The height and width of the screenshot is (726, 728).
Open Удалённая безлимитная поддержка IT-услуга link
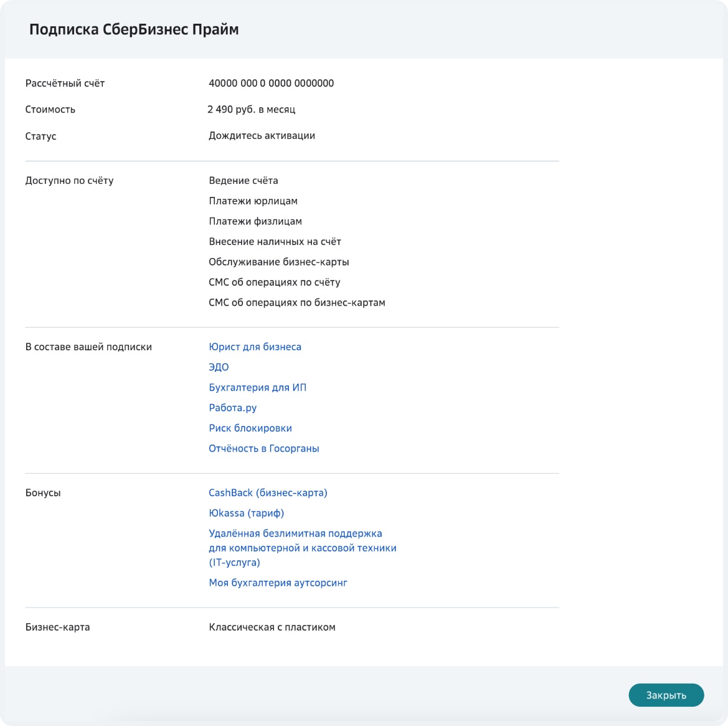(302, 548)
